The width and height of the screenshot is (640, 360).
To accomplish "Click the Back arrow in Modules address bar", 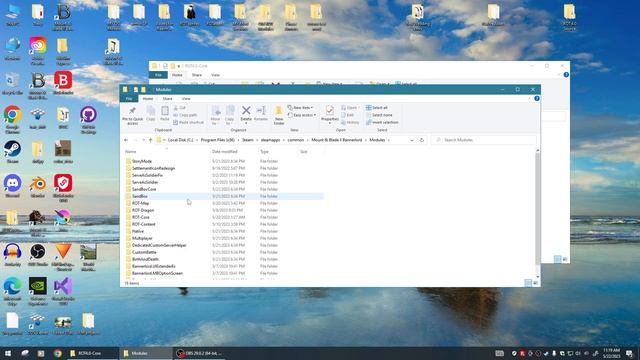I will (x=126, y=140).
